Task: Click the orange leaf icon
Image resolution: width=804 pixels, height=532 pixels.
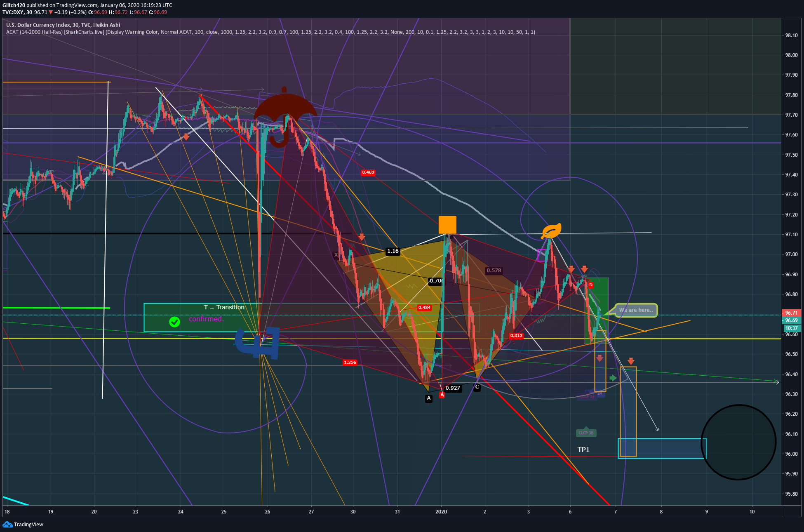Action: click(x=552, y=231)
